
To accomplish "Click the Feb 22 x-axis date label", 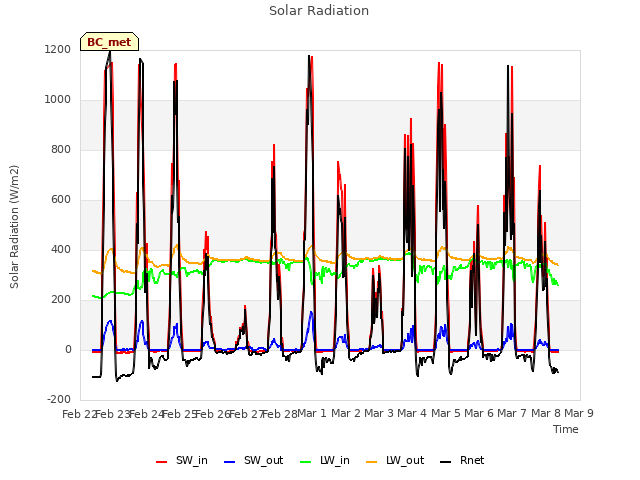I will coord(79,414).
